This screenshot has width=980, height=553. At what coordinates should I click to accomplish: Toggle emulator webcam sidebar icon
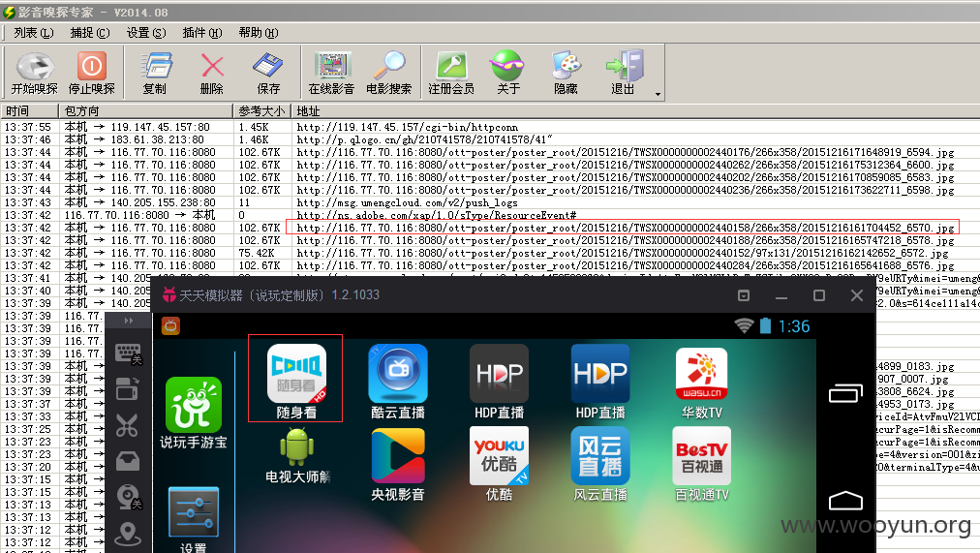(x=129, y=498)
